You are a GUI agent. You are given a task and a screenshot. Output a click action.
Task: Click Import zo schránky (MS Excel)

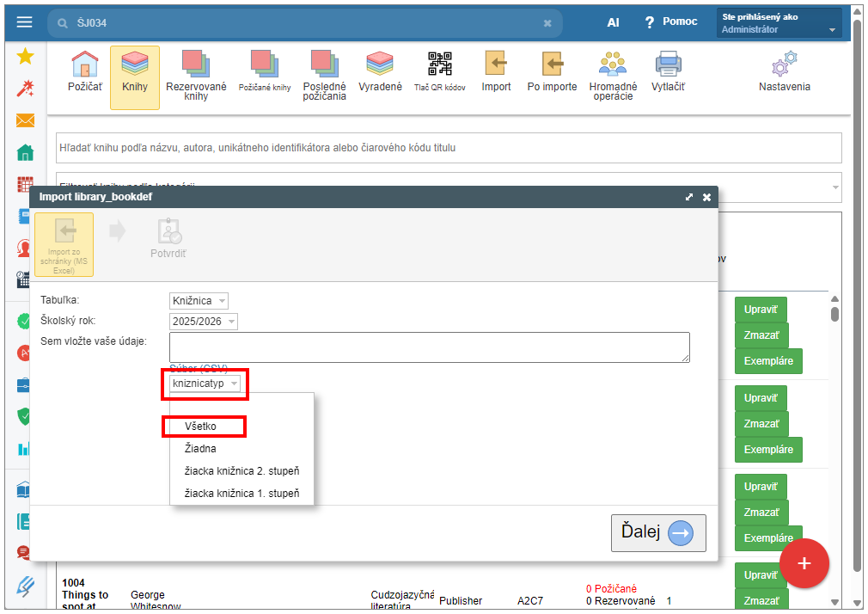(64, 244)
